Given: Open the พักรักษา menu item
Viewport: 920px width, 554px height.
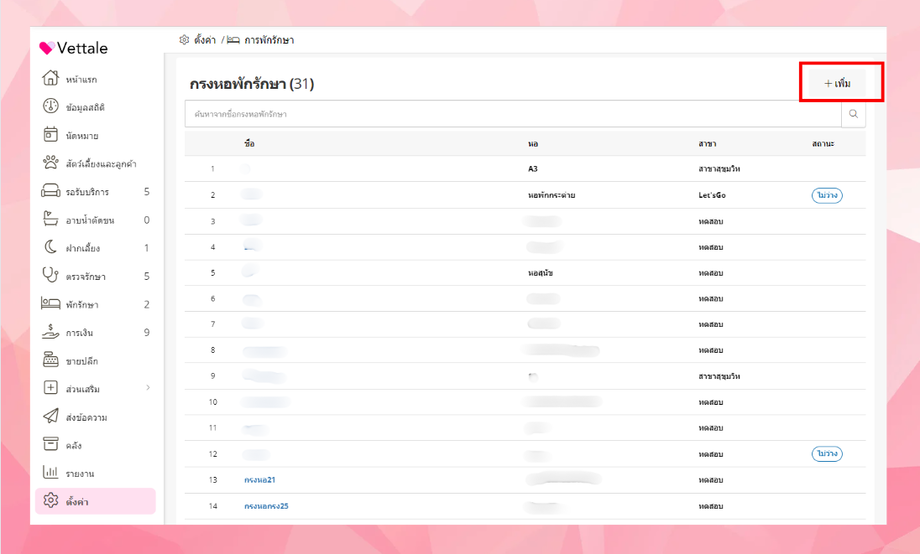Looking at the screenshot, I should [x=80, y=304].
